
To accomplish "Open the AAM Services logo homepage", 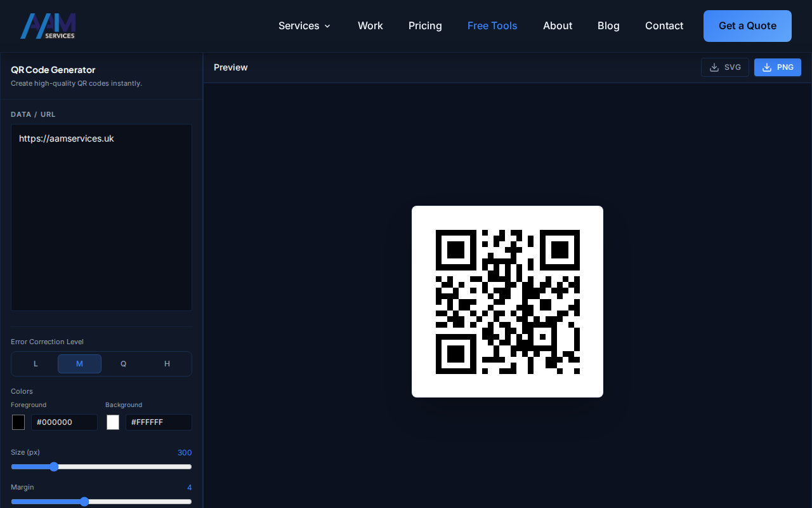I will coord(48,26).
